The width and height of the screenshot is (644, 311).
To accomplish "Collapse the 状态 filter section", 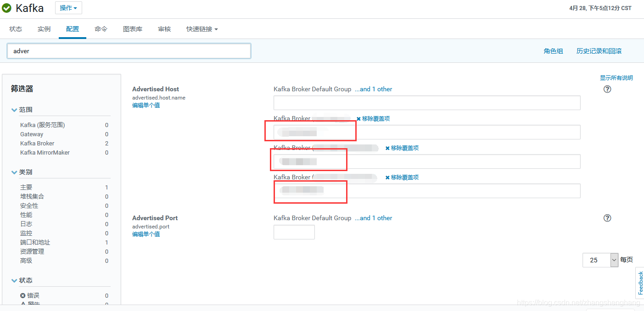I will pos(22,280).
